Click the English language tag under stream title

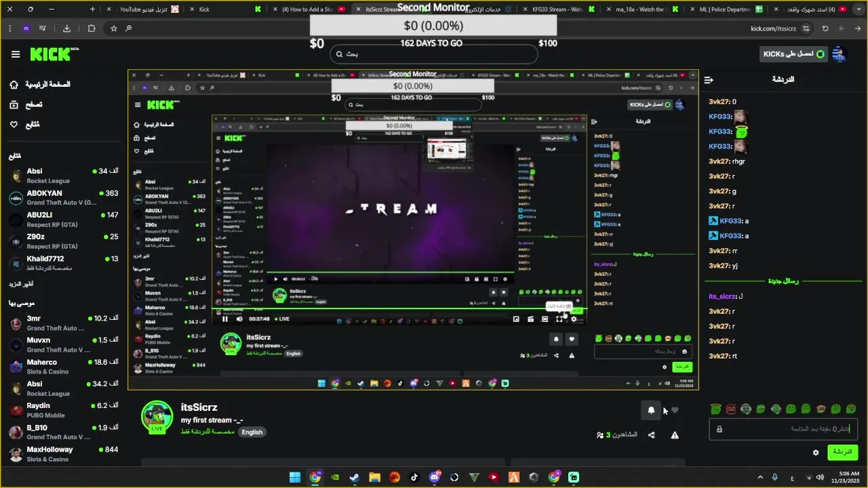pos(252,432)
